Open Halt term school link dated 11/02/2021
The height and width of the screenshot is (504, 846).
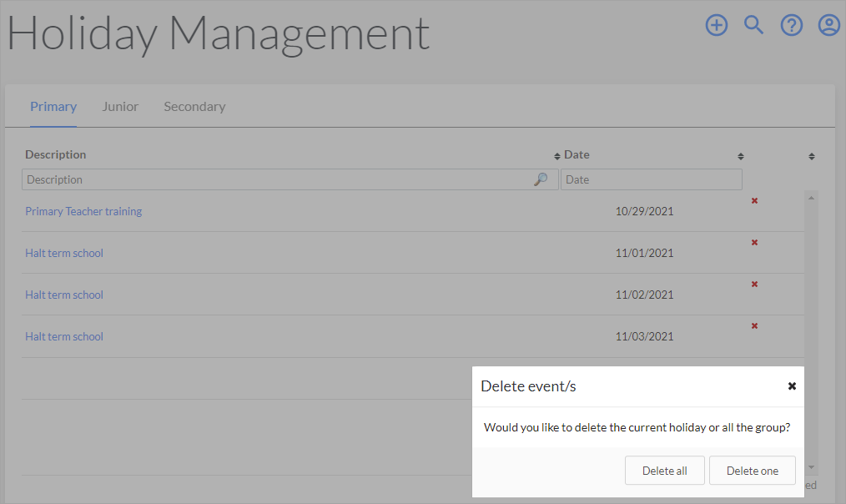click(x=64, y=295)
